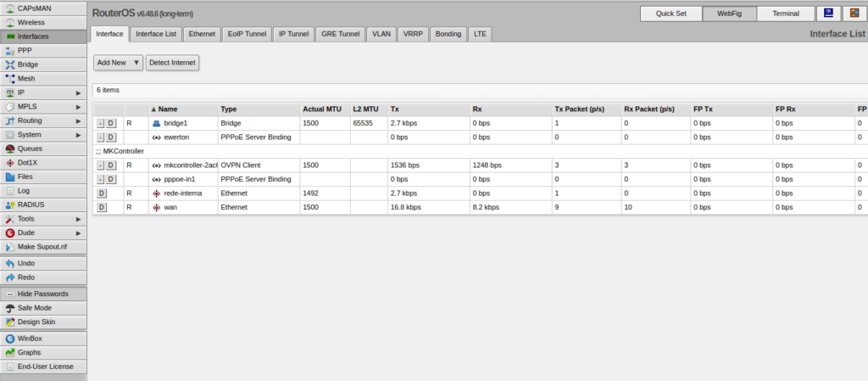Open the Add New dropdown
868x381 pixels.
point(119,63)
